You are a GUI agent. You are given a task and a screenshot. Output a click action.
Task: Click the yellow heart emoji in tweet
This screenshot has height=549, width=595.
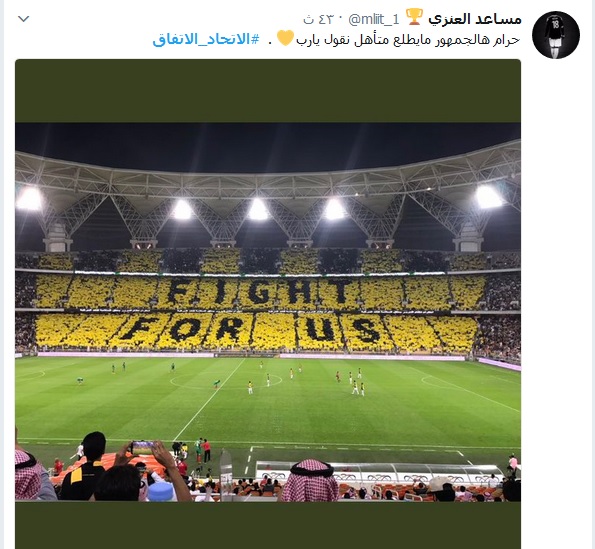285,38
